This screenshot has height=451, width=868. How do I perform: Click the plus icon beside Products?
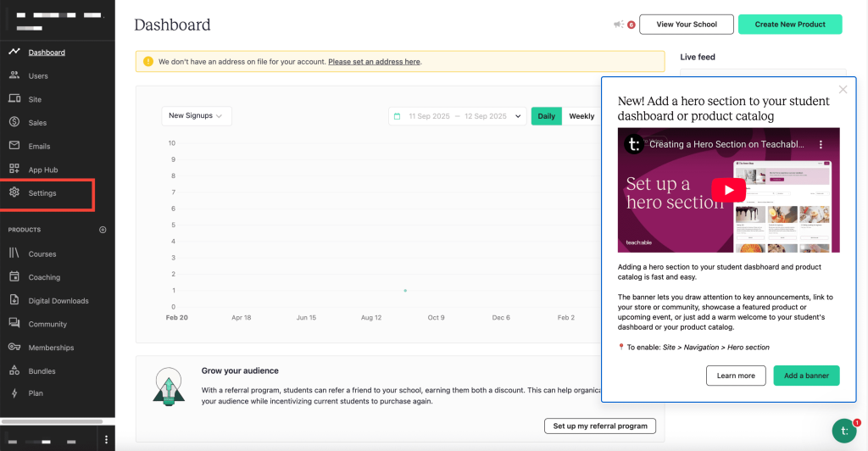tap(103, 230)
